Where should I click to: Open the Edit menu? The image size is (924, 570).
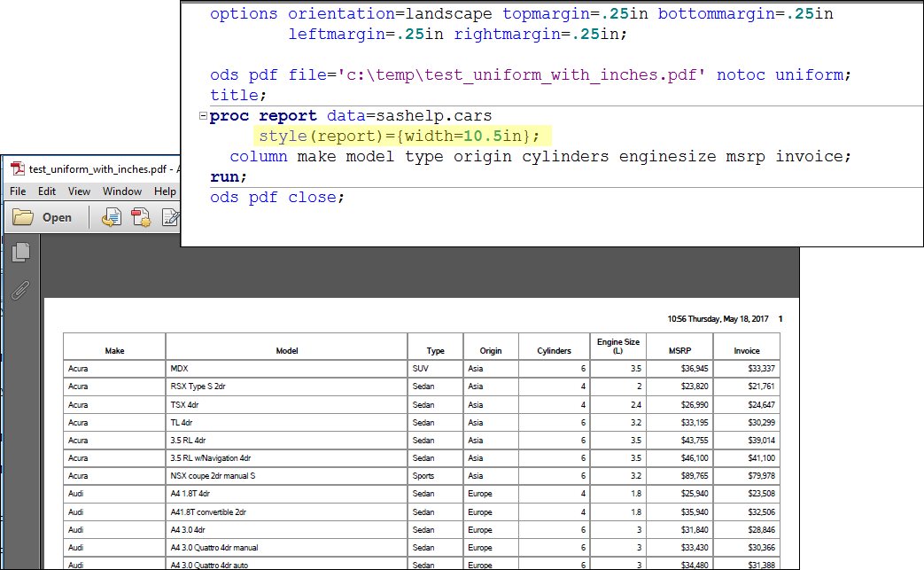(x=47, y=191)
